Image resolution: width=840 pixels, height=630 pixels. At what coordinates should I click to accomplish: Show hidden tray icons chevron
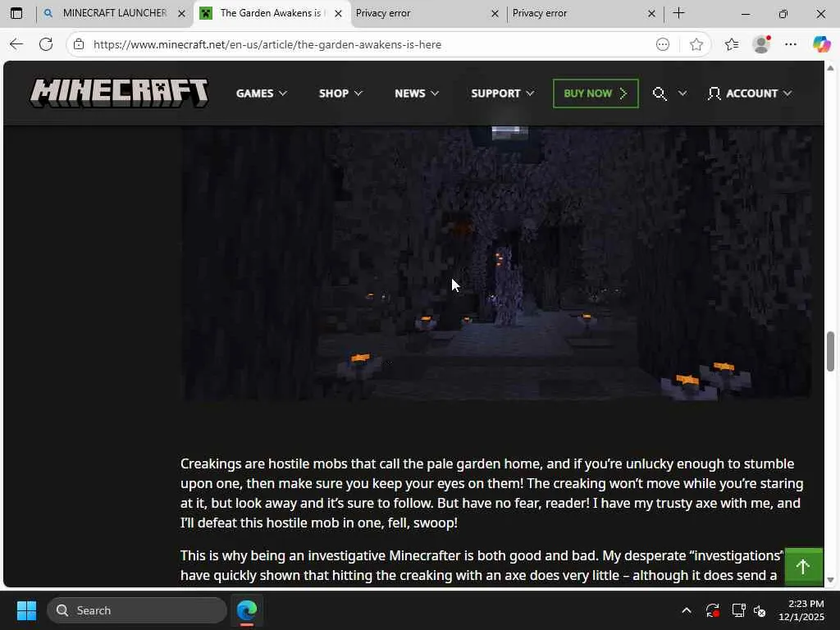coord(687,610)
